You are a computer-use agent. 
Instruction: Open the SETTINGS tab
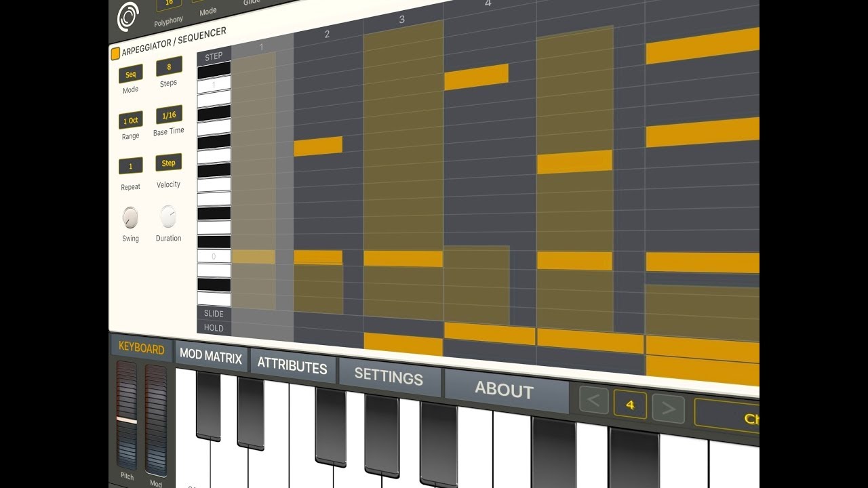tap(389, 377)
